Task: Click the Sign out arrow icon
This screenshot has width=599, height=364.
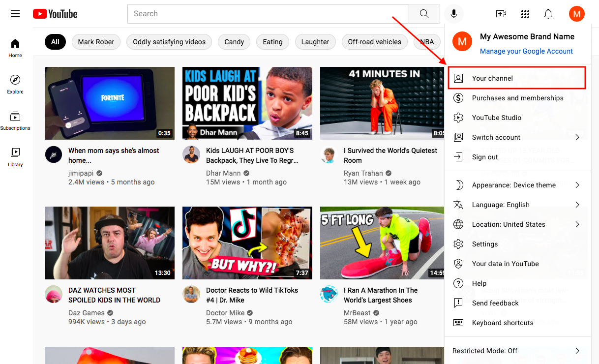Action: pyautogui.click(x=458, y=157)
